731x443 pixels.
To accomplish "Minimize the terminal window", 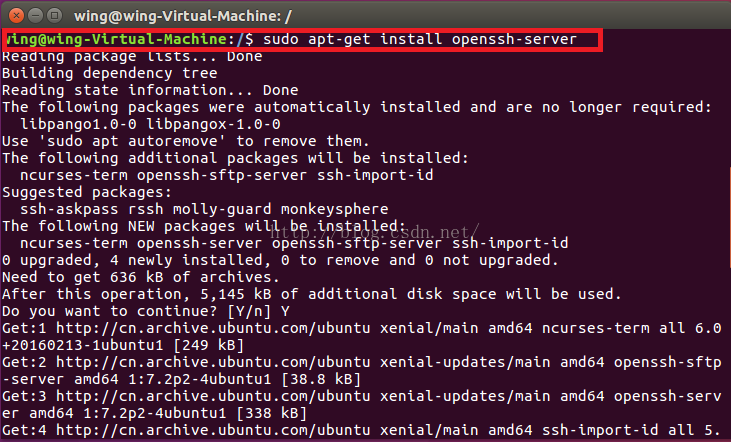I will pos(35,16).
